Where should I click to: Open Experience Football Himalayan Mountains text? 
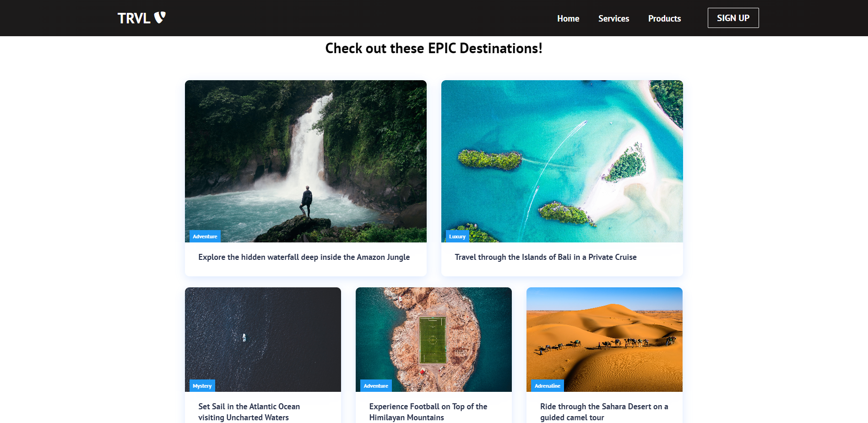tap(428, 412)
